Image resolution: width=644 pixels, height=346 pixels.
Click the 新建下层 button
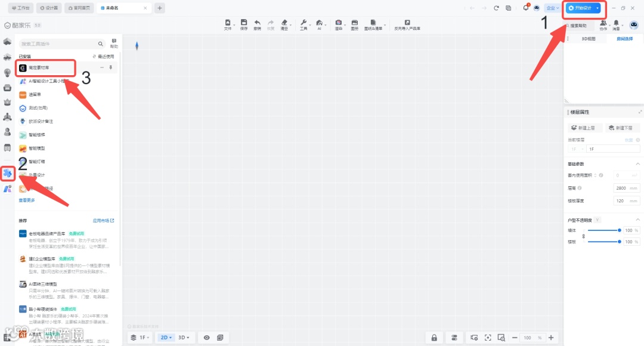click(x=622, y=128)
